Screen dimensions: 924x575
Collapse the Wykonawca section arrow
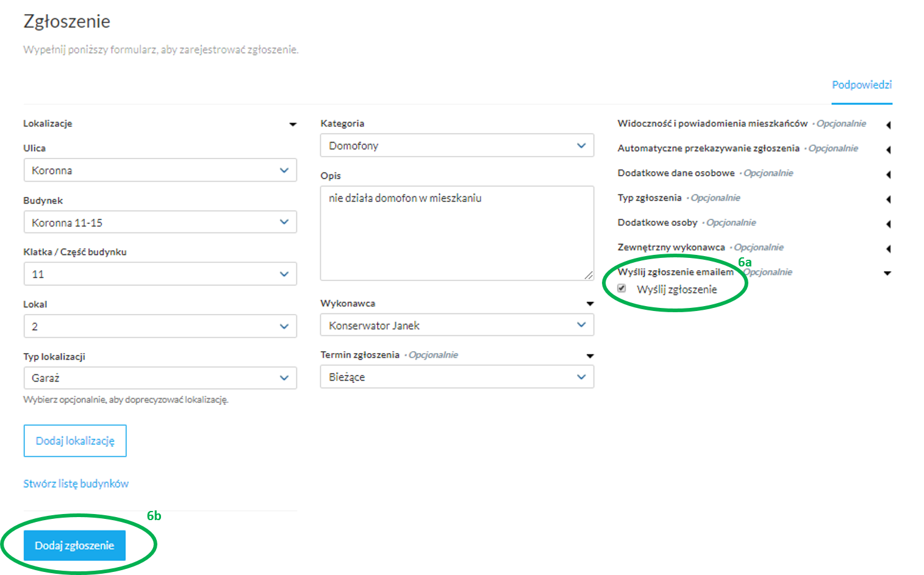click(x=590, y=304)
